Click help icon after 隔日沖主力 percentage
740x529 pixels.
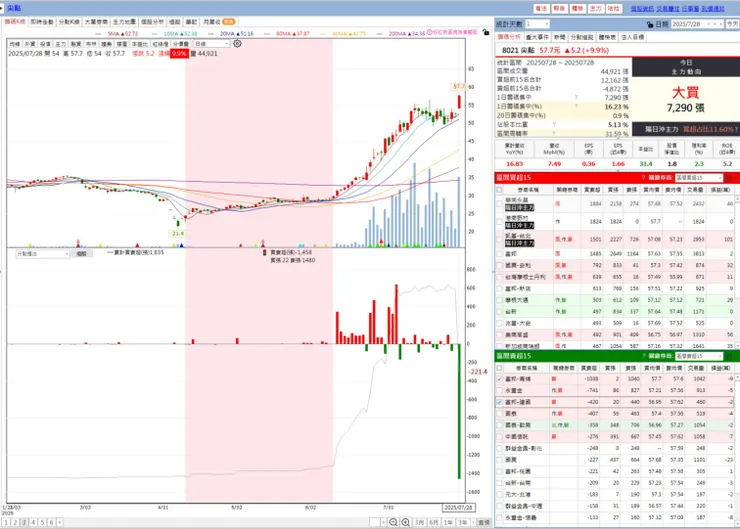(x=736, y=129)
